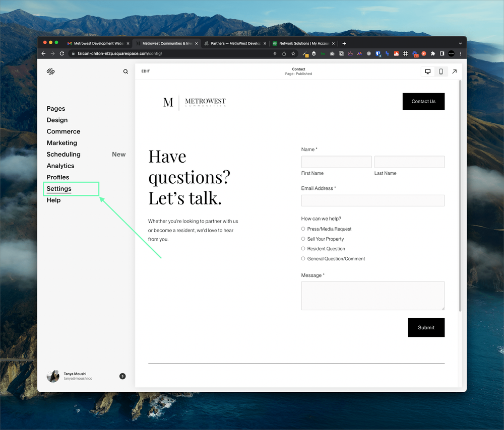Open the Notion browser extension

[x=341, y=54]
